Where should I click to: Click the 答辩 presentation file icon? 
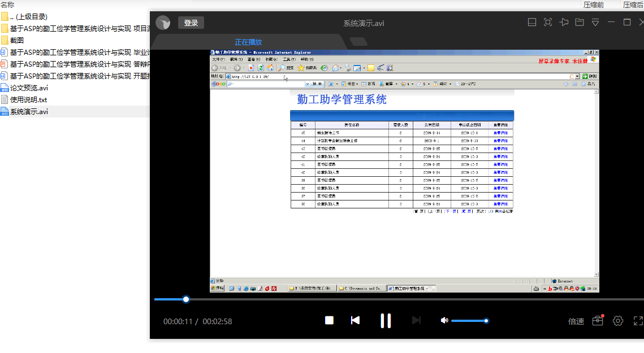(x=4, y=64)
